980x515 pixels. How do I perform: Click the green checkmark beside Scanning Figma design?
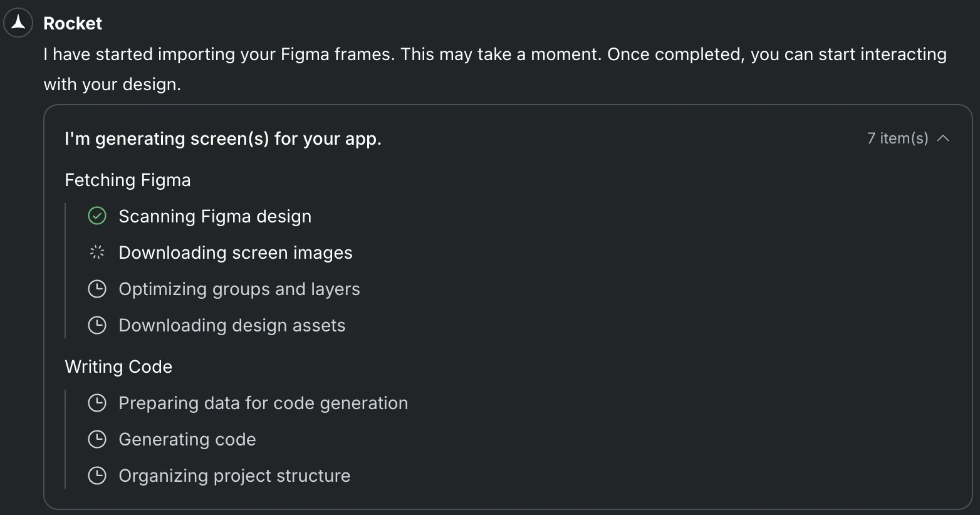point(97,216)
